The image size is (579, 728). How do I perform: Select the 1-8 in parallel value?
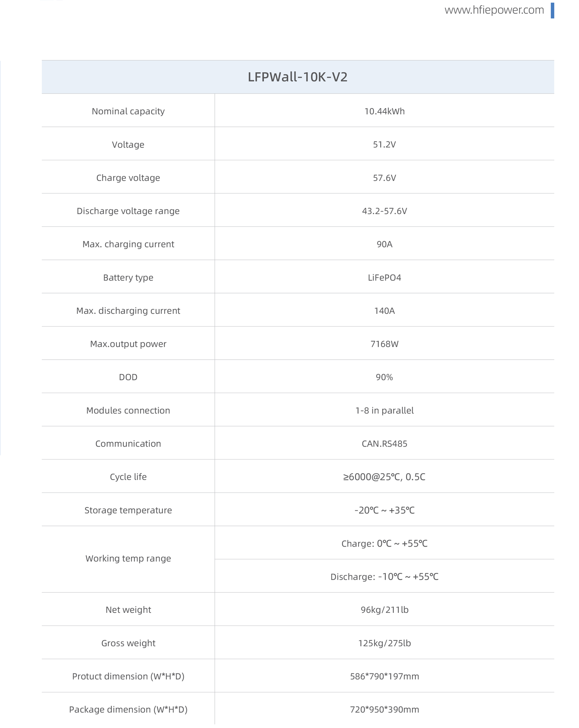384,410
